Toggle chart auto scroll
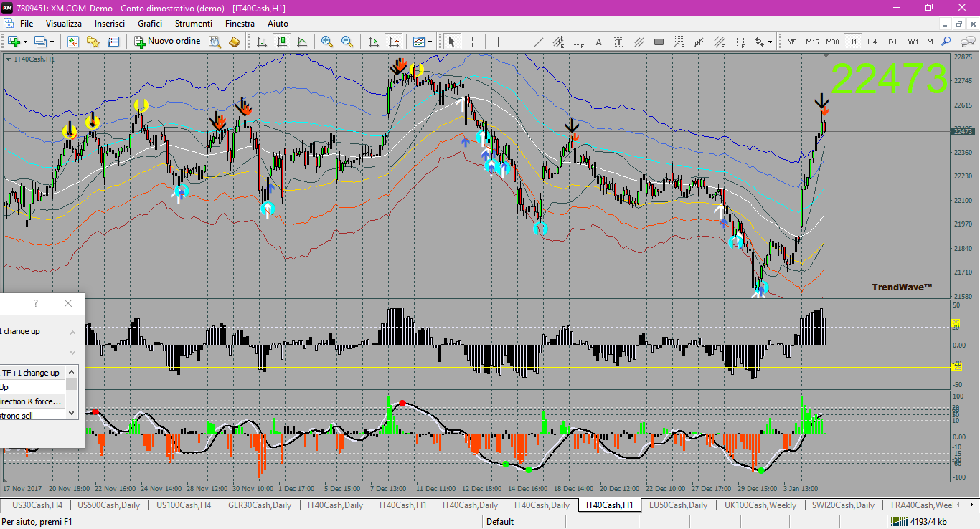The image size is (980, 529). pos(373,42)
